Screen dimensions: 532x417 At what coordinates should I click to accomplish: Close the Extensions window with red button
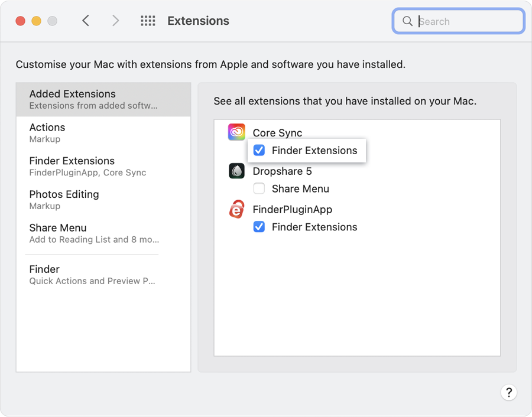tap(20, 21)
